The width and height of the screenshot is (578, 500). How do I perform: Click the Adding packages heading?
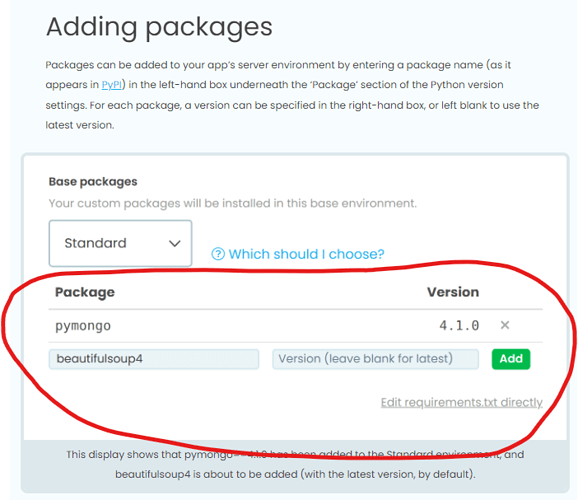159,27
